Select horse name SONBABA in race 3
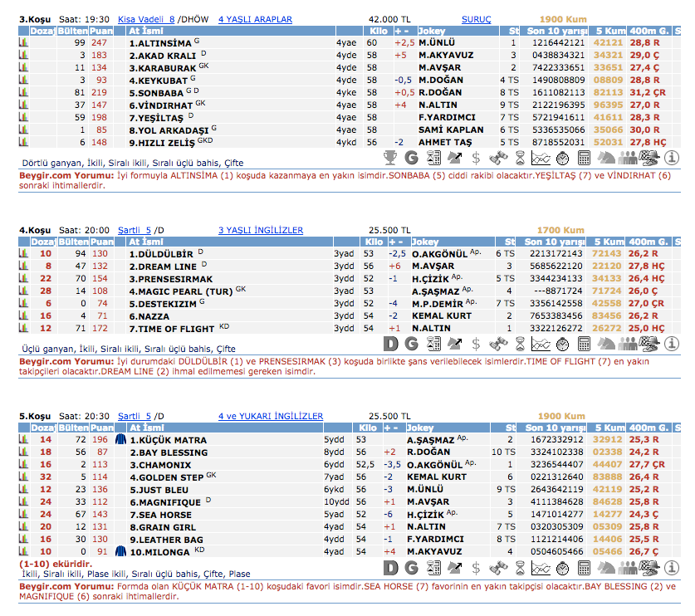The height and width of the screenshot is (616, 695). pos(155,93)
